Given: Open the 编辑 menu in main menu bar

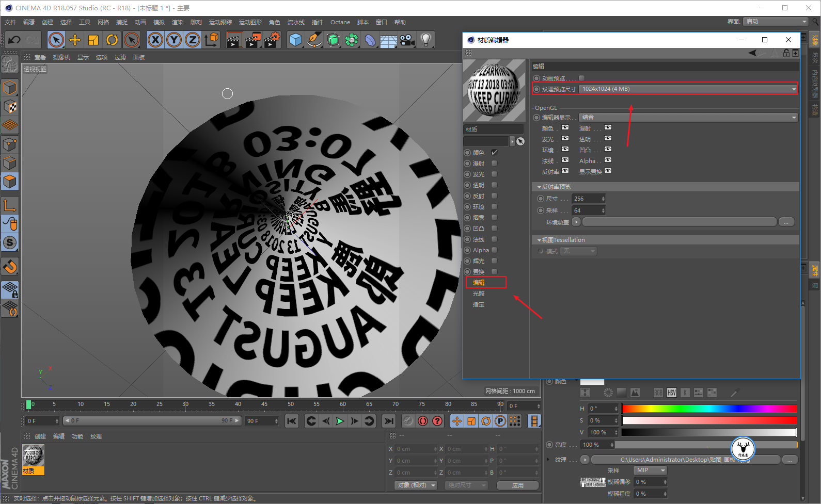Looking at the screenshot, I should [29, 22].
